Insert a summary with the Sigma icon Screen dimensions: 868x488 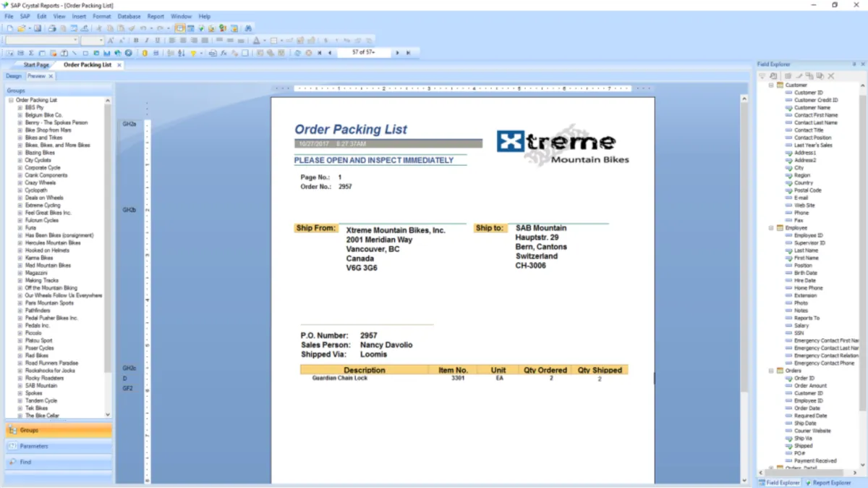coord(31,53)
